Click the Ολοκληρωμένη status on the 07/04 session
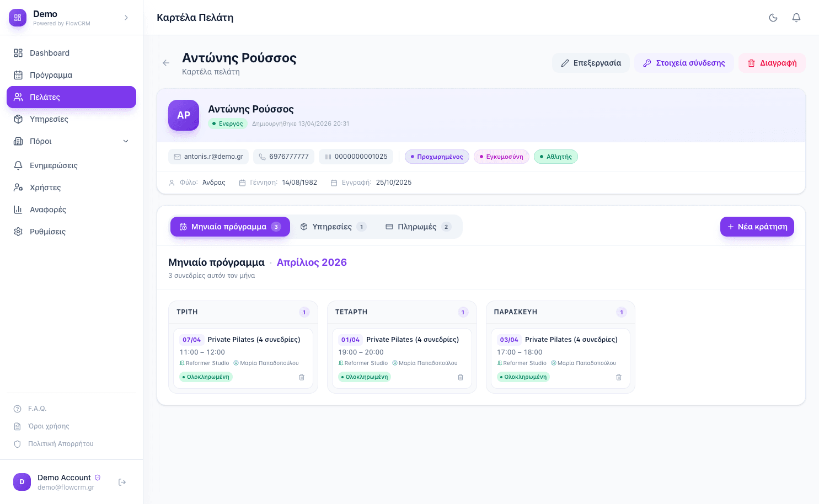 [x=206, y=377]
